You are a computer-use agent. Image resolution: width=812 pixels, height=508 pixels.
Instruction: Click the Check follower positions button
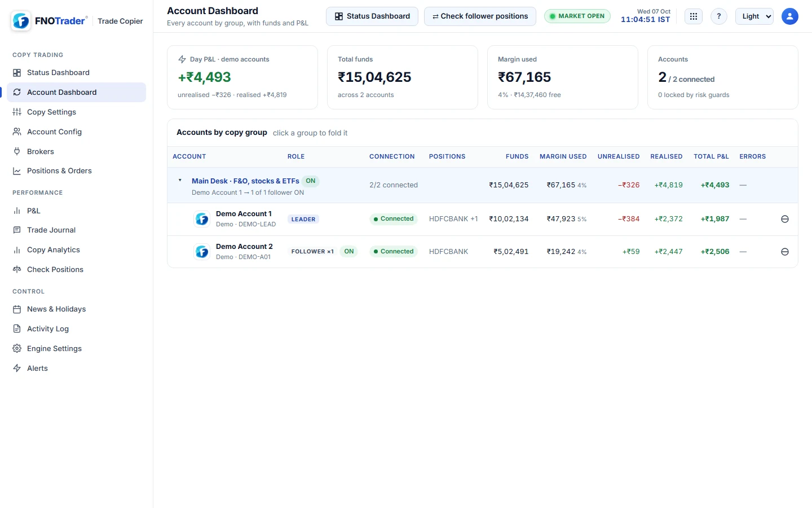pyautogui.click(x=480, y=16)
